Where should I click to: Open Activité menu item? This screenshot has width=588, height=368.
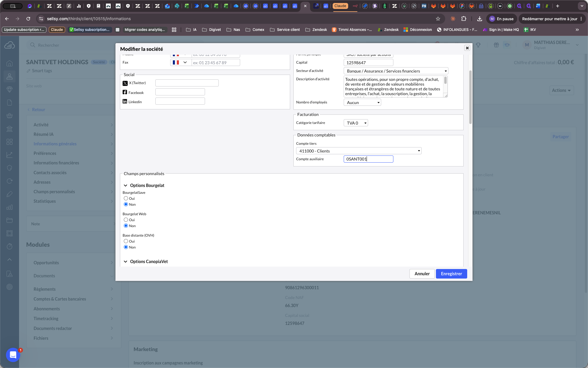click(x=73, y=125)
